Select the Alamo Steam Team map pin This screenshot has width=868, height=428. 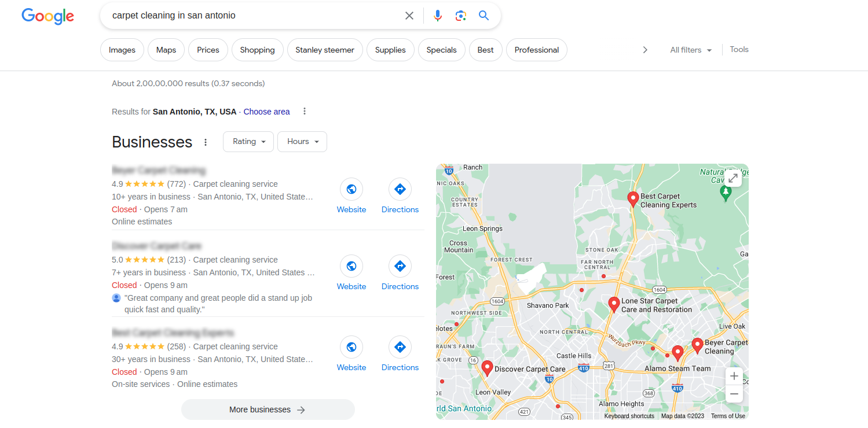click(677, 353)
